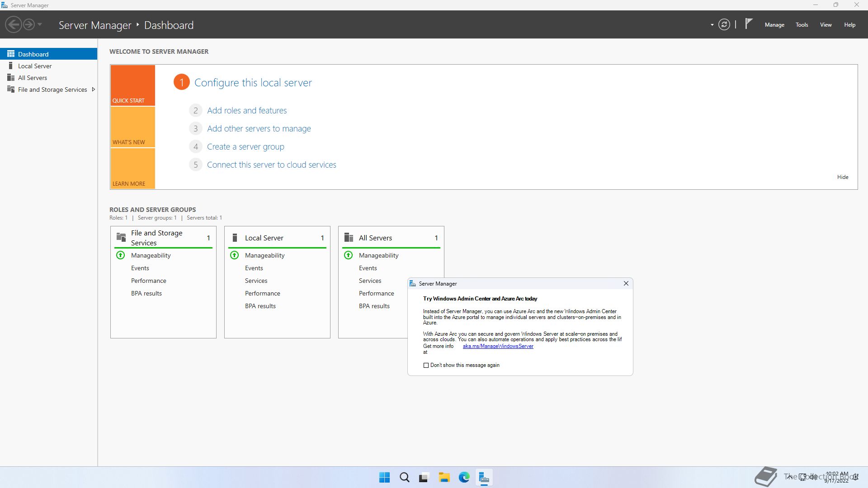This screenshot has height=488, width=868.
Task: Click All Servers Manageability status icon
Action: point(349,255)
